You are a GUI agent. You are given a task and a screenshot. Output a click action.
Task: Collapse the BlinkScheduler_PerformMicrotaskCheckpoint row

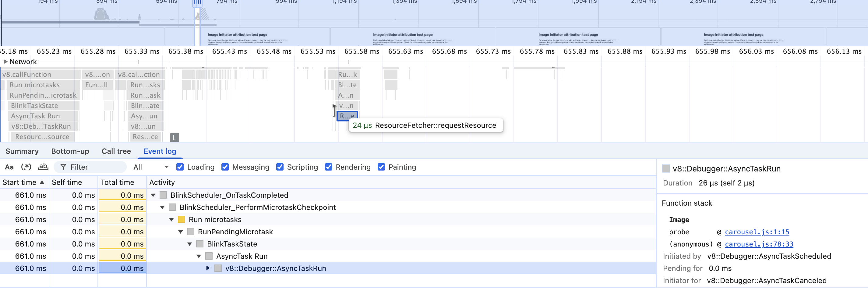(x=162, y=207)
